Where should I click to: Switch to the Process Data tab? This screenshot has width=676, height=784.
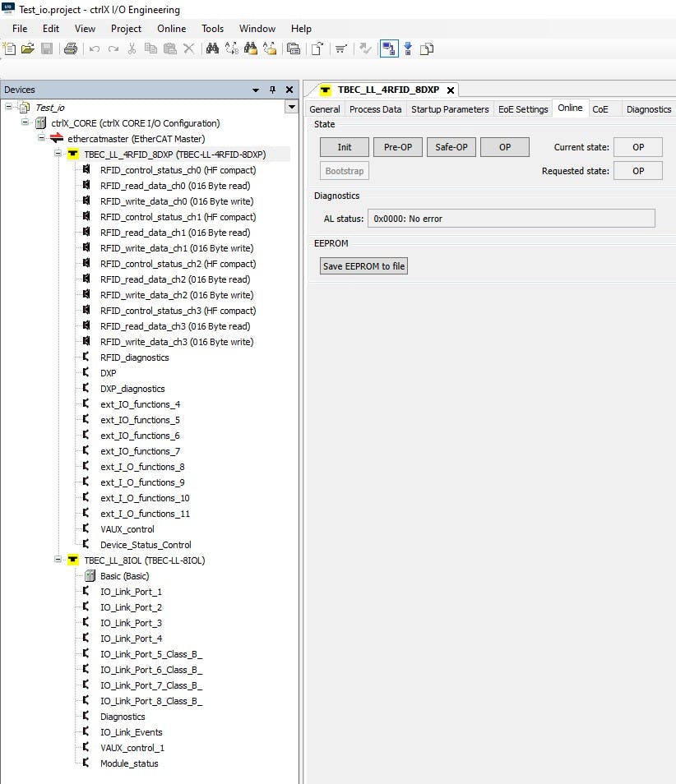coord(375,109)
